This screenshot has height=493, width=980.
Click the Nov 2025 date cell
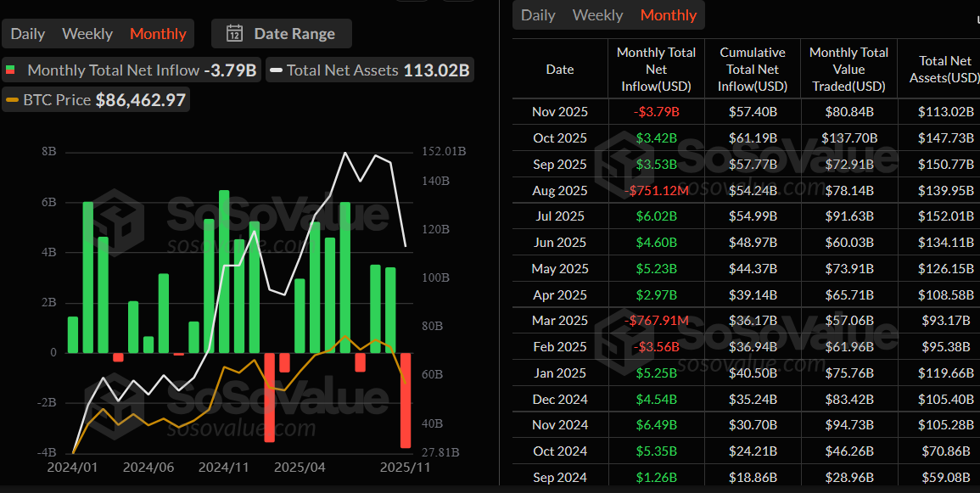coord(560,112)
